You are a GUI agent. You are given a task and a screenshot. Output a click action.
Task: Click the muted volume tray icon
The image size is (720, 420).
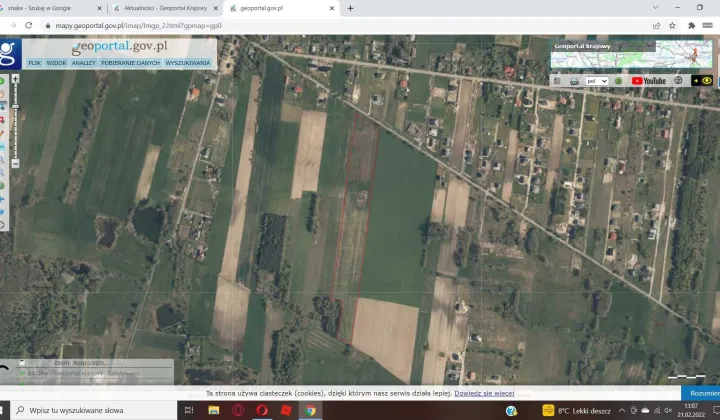tap(668, 411)
